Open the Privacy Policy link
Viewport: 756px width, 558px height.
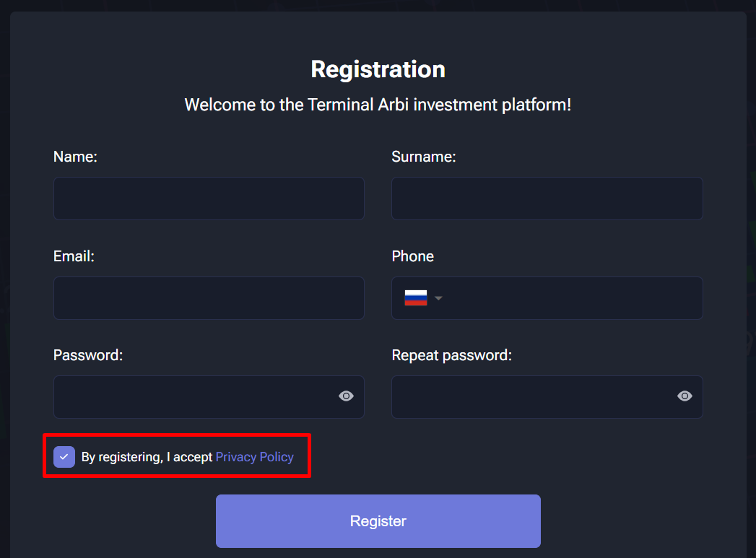click(255, 457)
